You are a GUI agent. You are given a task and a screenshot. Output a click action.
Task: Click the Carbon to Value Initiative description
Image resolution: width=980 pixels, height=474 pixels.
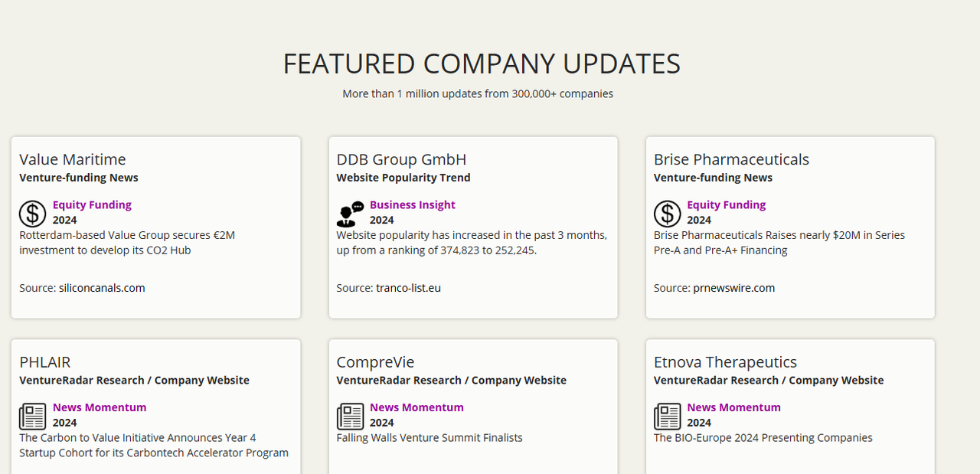tap(154, 445)
